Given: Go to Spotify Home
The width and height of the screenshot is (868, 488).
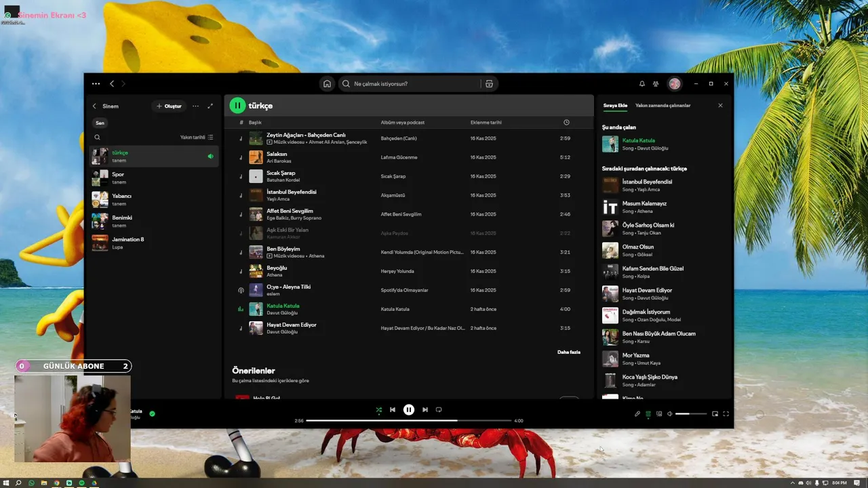Looking at the screenshot, I should coord(327,84).
